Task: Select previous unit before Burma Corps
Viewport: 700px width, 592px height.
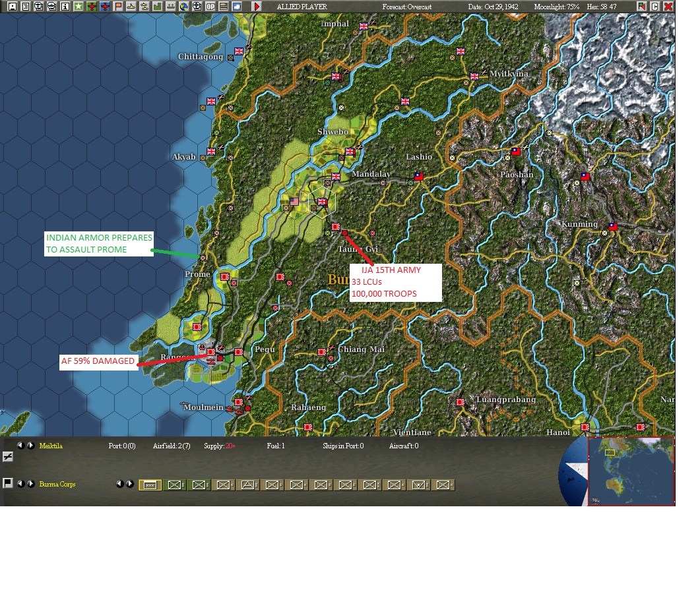Action: click(20, 484)
